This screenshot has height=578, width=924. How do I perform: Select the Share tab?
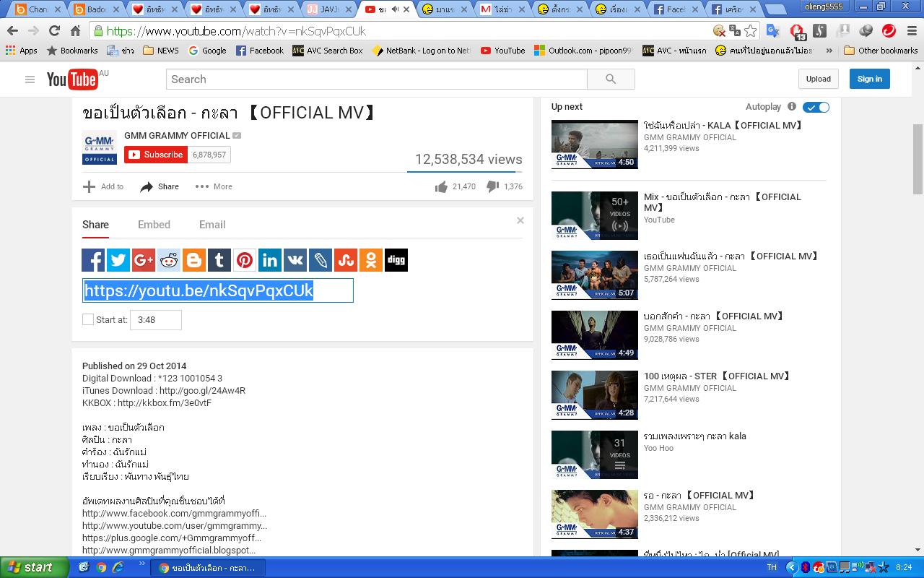pyautogui.click(x=95, y=225)
